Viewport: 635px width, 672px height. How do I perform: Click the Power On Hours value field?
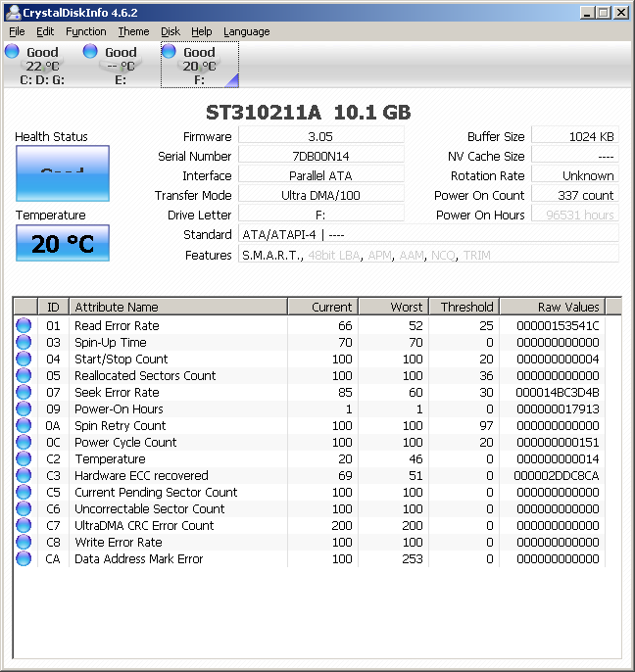click(575, 215)
